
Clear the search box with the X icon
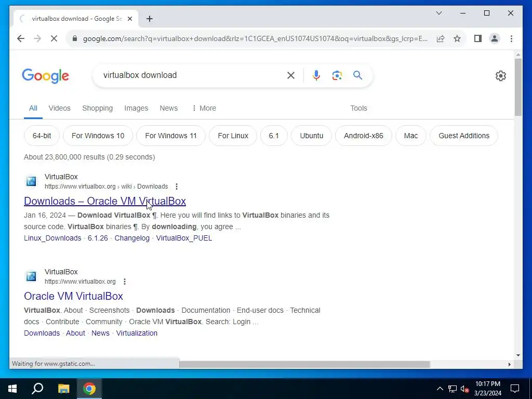click(291, 75)
